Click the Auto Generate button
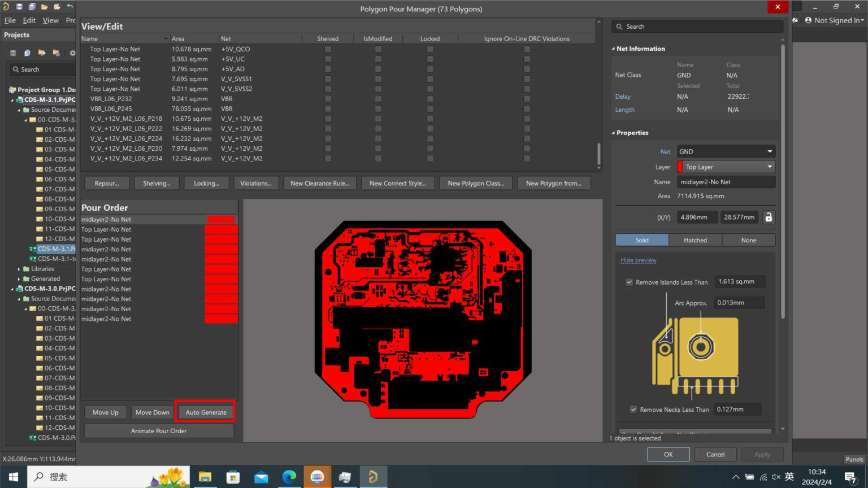Image resolution: width=868 pixels, height=488 pixels. pos(206,412)
